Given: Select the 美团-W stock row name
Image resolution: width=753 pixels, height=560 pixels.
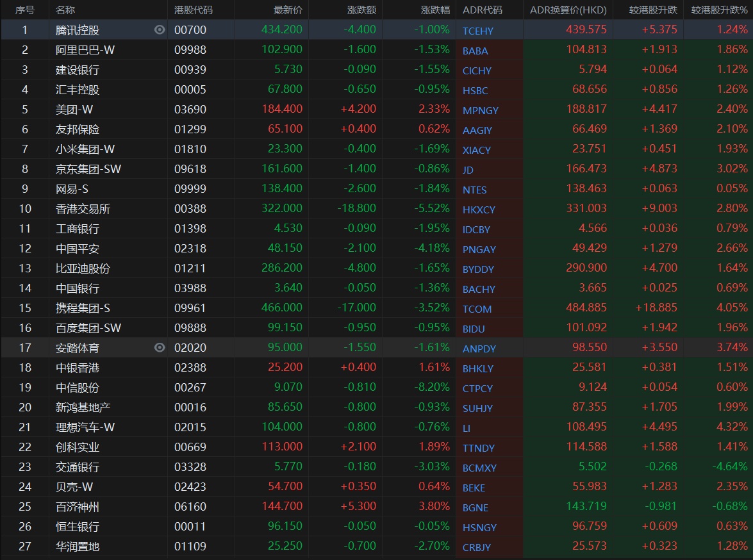Looking at the screenshot, I should point(74,110).
